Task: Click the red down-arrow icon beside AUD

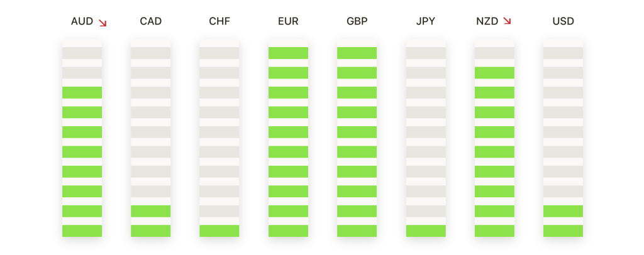Action: click(103, 23)
